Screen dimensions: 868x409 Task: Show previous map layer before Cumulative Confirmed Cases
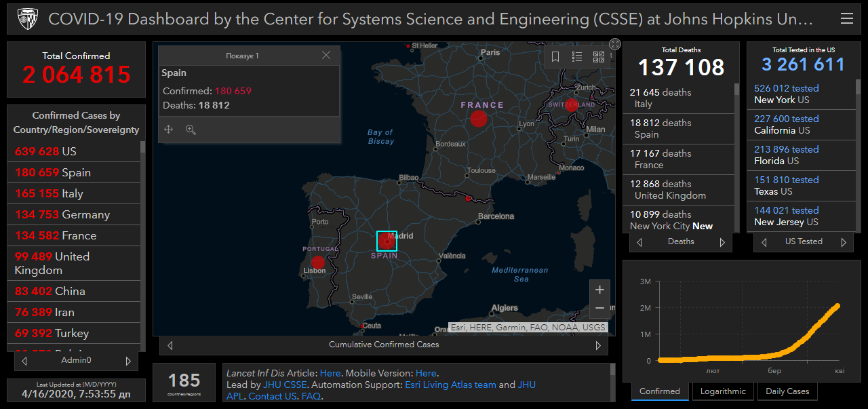[x=170, y=345]
